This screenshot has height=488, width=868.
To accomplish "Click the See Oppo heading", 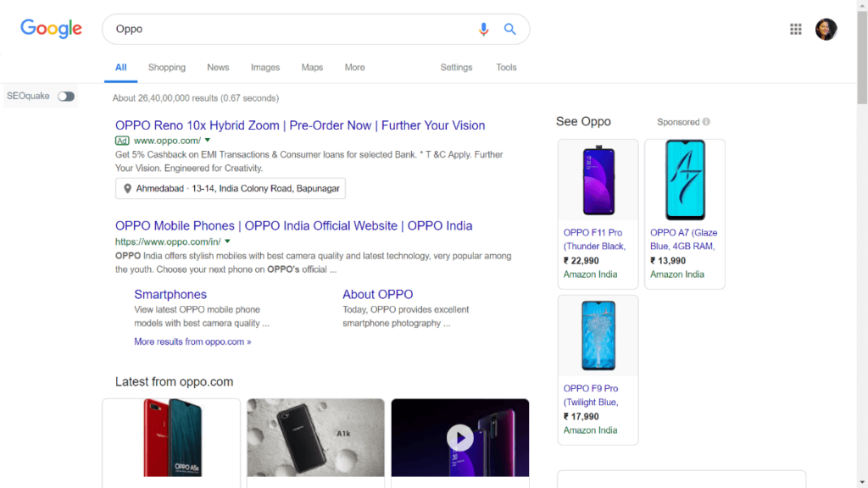I will point(583,122).
